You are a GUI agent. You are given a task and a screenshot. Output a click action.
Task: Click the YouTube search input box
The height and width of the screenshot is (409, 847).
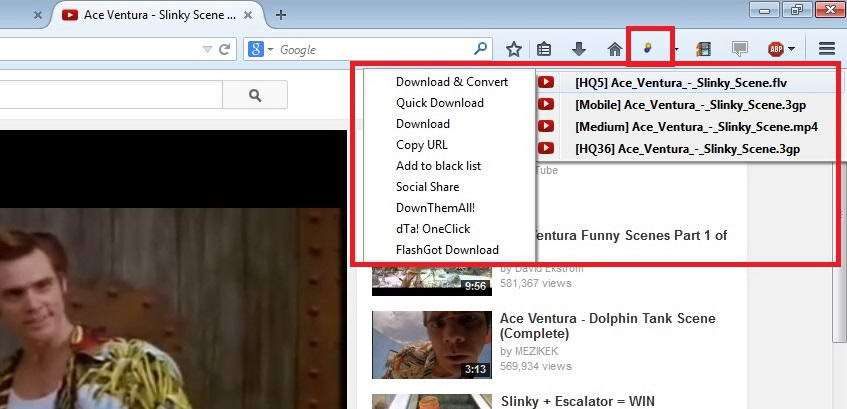(x=111, y=95)
